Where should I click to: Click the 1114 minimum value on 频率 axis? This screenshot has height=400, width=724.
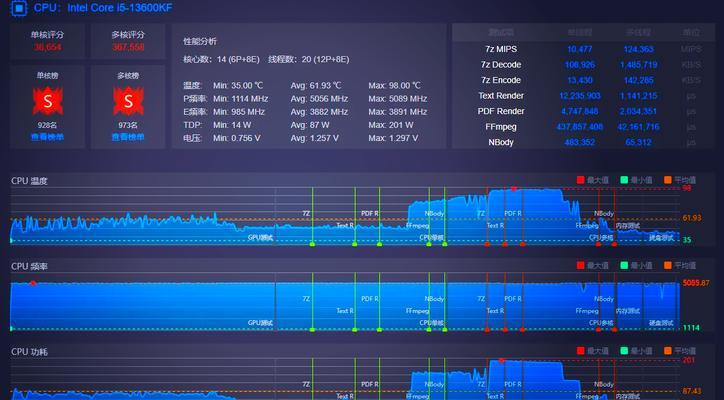click(x=691, y=327)
